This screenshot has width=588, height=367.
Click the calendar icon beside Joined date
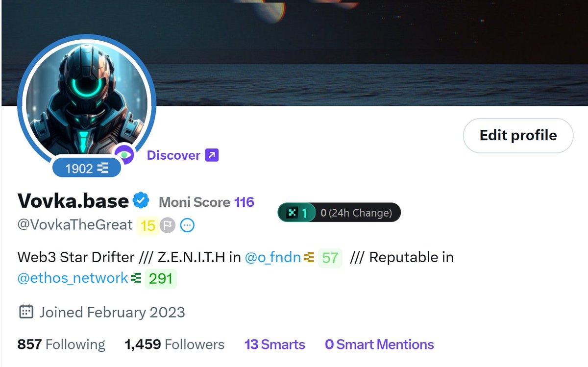tap(26, 312)
